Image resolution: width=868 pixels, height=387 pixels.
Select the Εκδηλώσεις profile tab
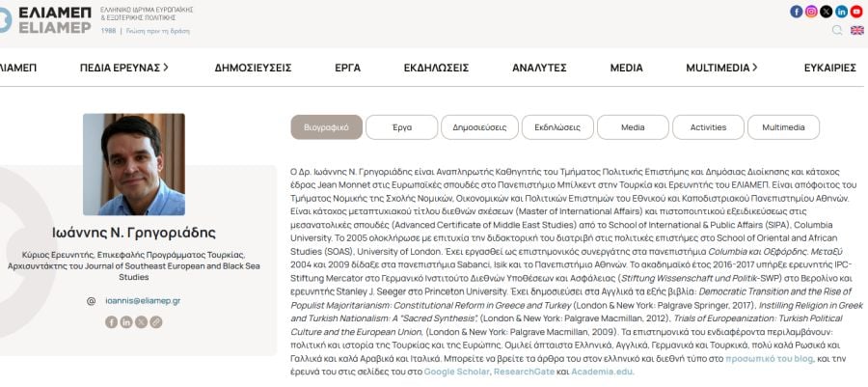point(557,127)
